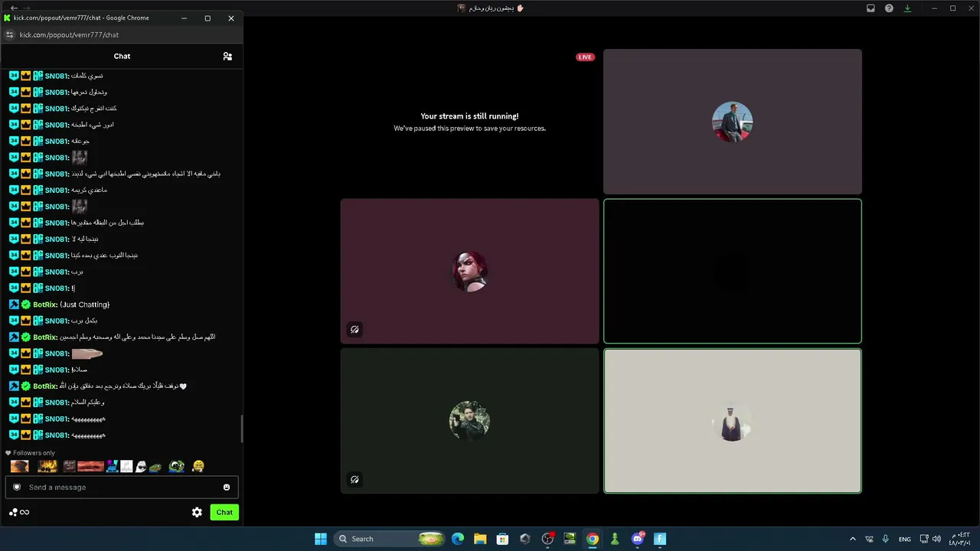Click the chat identity badge icon
Screen dimensions: 980x551
coord(17,487)
